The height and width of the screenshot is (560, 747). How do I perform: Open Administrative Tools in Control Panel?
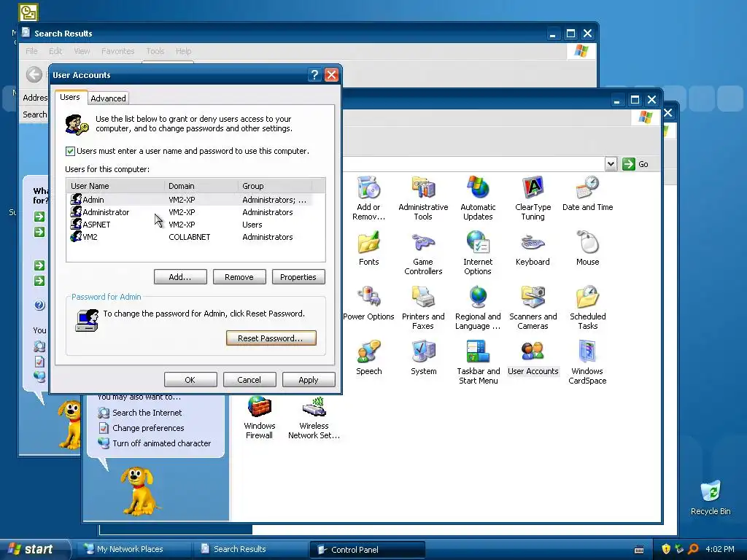pos(423,198)
